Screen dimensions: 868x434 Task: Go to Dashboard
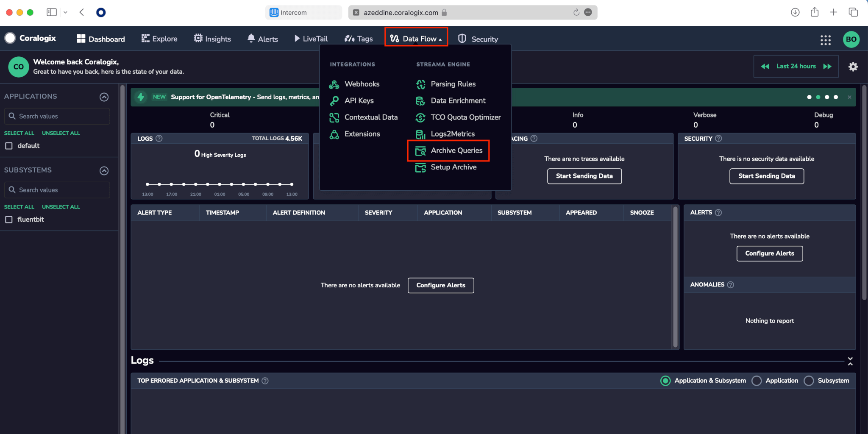point(101,39)
